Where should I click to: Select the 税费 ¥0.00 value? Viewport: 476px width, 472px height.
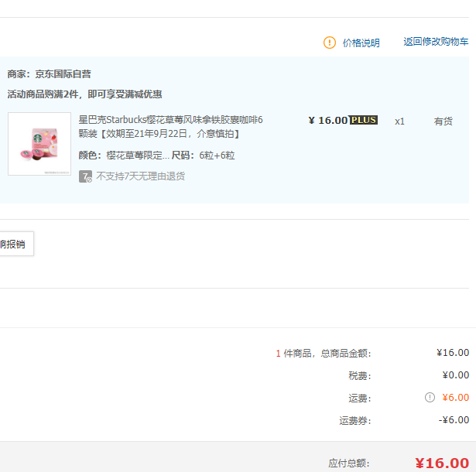pos(455,375)
